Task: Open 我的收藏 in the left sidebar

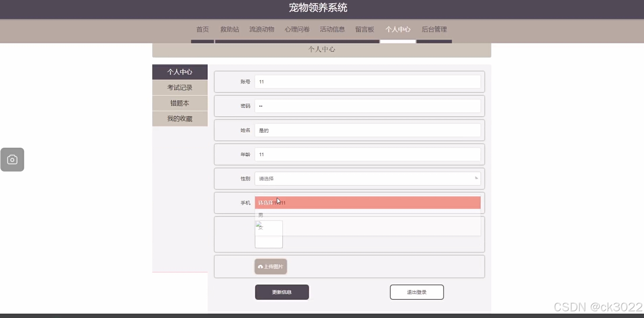Action: coord(180,119)
